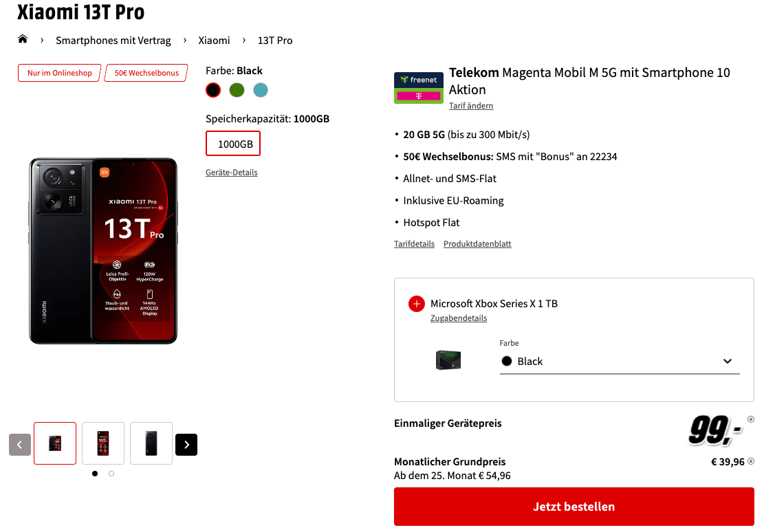This screenshot has width=764, height=532.
Task: Click the freenet Telekom tariff logo
Action: (419, 88)
